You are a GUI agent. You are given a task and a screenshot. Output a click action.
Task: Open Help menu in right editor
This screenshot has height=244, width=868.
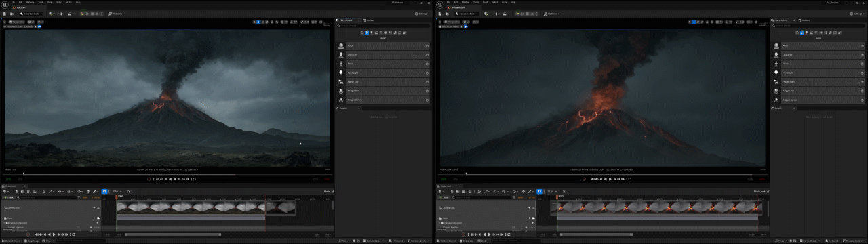point(513,2)
